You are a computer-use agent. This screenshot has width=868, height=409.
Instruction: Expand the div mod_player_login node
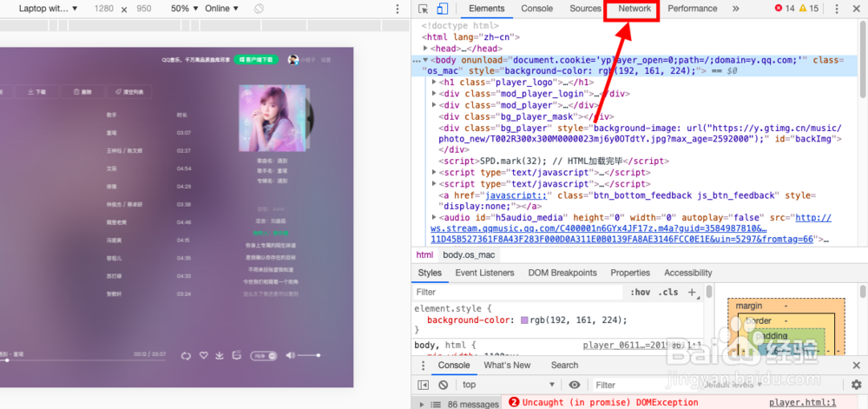tap(435, 94)
